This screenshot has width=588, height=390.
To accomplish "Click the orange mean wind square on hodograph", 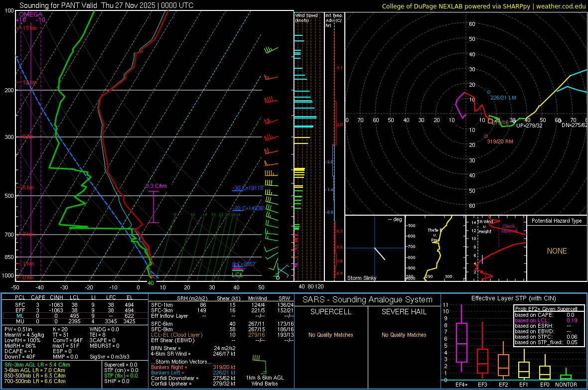I will tap(490, 121).
